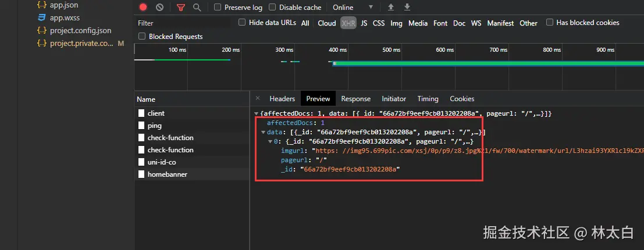This screenshot has width=644, height=250.
Task: Switch to the Headers tab
Action: click(282, 98)
